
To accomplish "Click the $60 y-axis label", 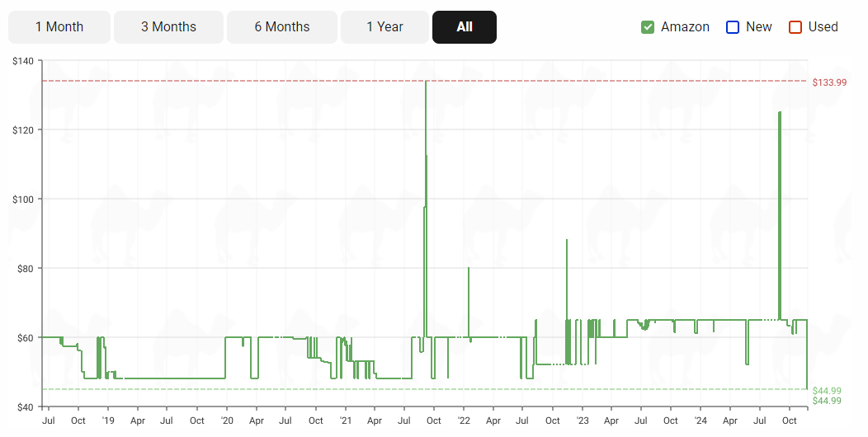I will (x=25, y=337).
